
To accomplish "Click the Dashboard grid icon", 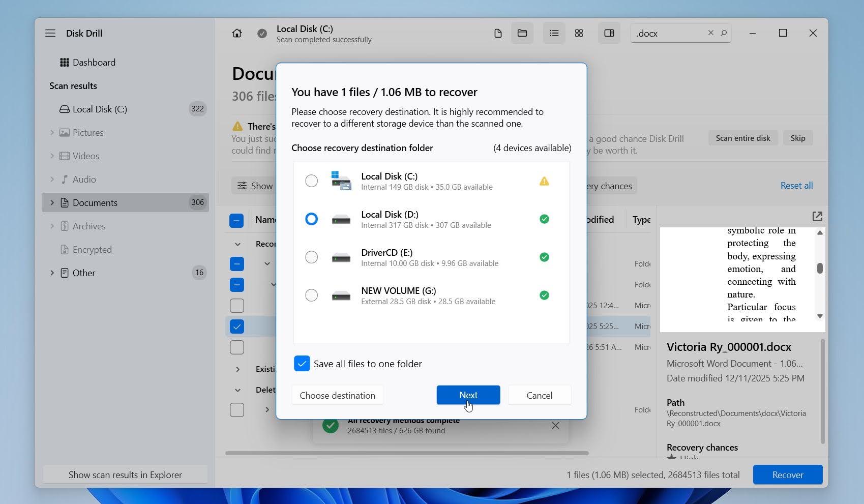I will [64, 63].
